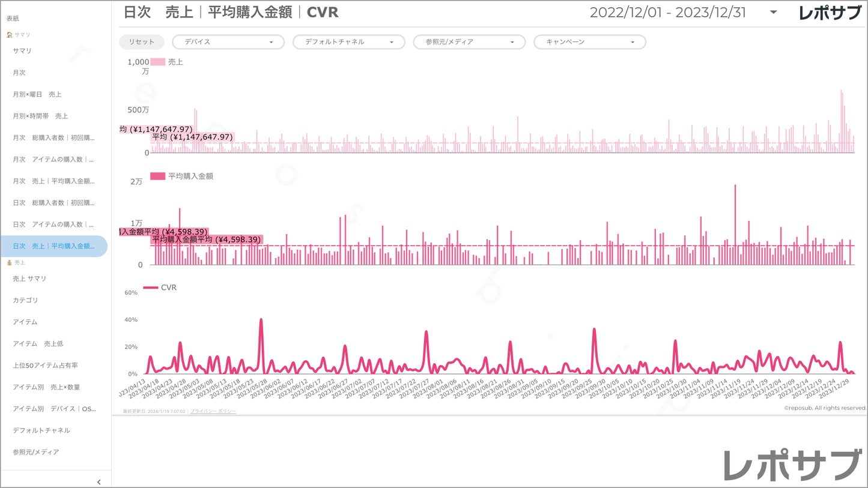The image size is (868, 488).
Task: Click the レポサブ logo in the header
Action: (x=830, y=13)
